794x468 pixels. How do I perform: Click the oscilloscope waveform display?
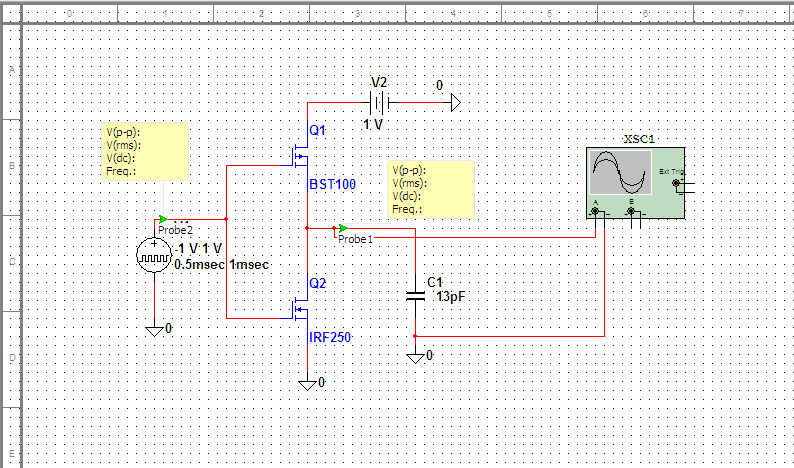tap(621, 172)
